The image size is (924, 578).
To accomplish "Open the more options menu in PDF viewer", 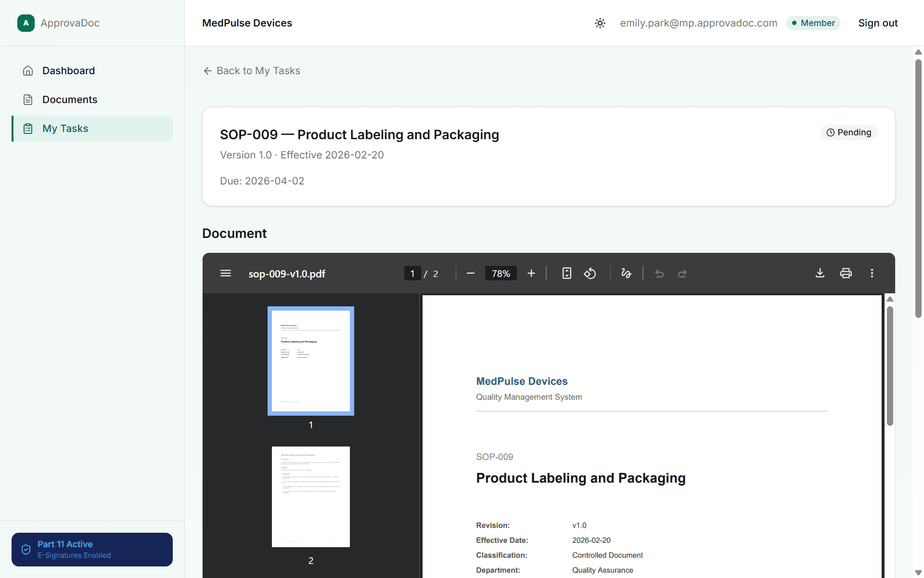I will tap(872, 273).
